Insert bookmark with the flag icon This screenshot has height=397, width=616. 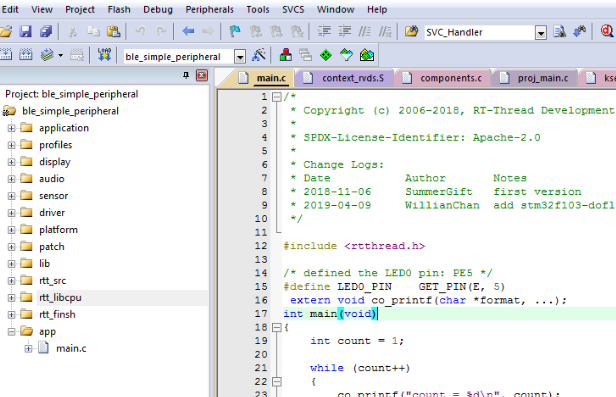click(235, 31)
